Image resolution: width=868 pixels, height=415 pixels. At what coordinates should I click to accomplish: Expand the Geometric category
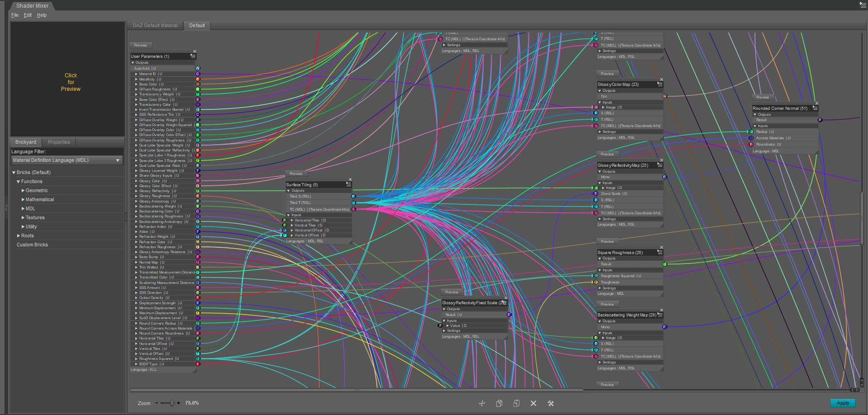pos(23,191)
